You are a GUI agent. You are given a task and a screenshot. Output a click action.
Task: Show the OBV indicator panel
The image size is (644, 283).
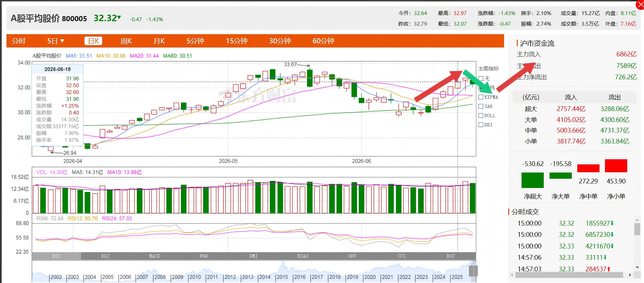[x=352, y=256]
